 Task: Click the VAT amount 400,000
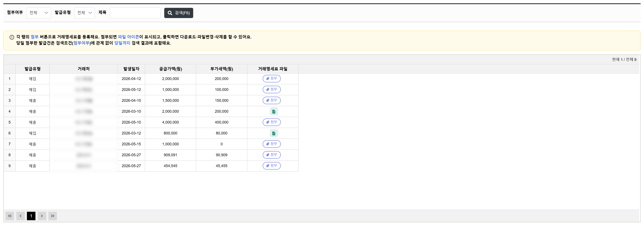tap(221, 122)
